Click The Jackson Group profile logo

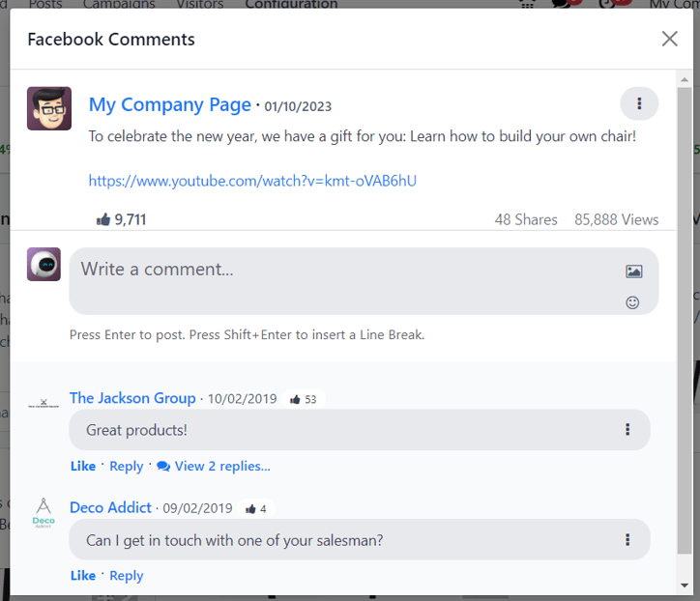coord(44,403)
